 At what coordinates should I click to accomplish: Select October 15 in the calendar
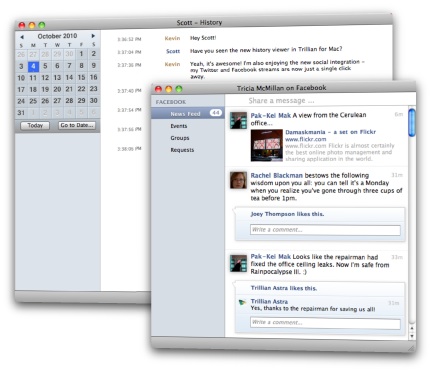(81, 77)
